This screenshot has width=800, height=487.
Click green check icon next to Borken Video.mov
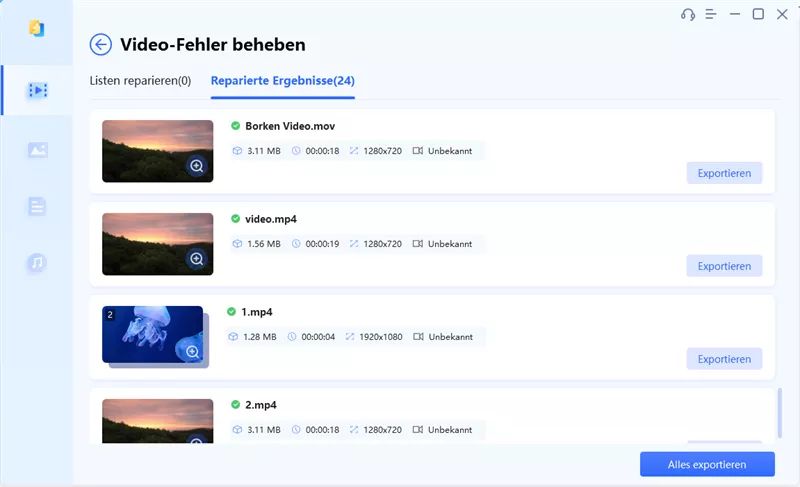click(235, 125)
